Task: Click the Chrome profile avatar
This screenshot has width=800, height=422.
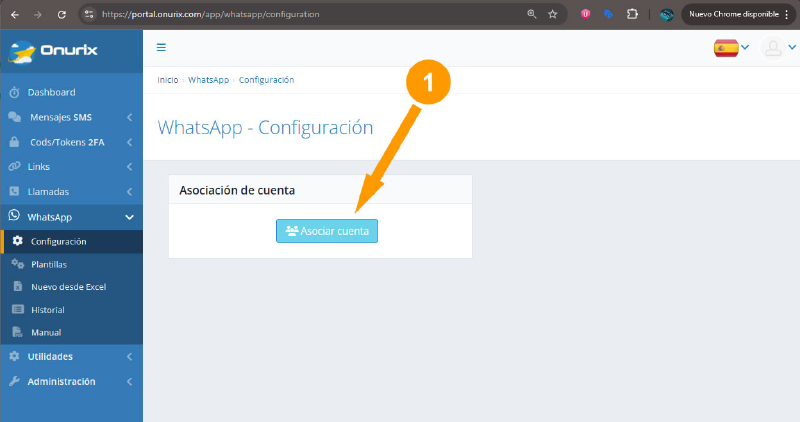Action: point(666,15)
